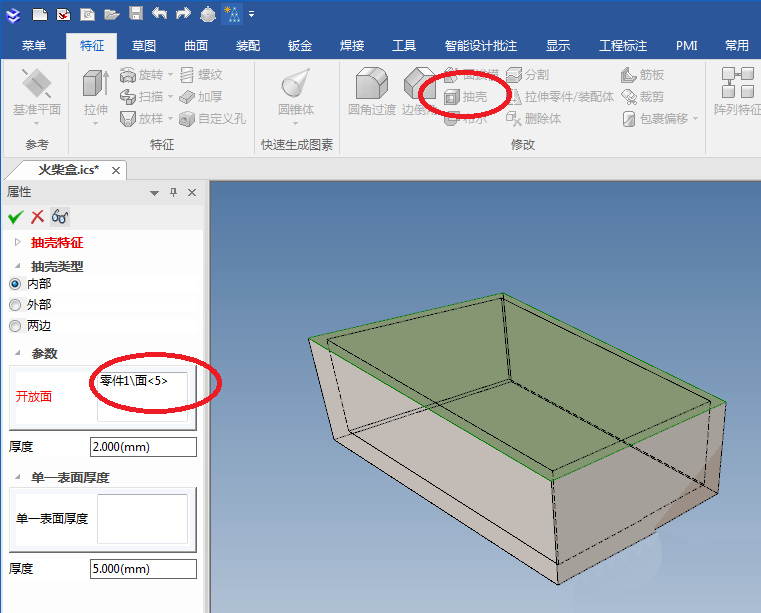Expand the 抽壳特征 section
This screenshot has width=761, height=613.
click(x=18, y=242)
